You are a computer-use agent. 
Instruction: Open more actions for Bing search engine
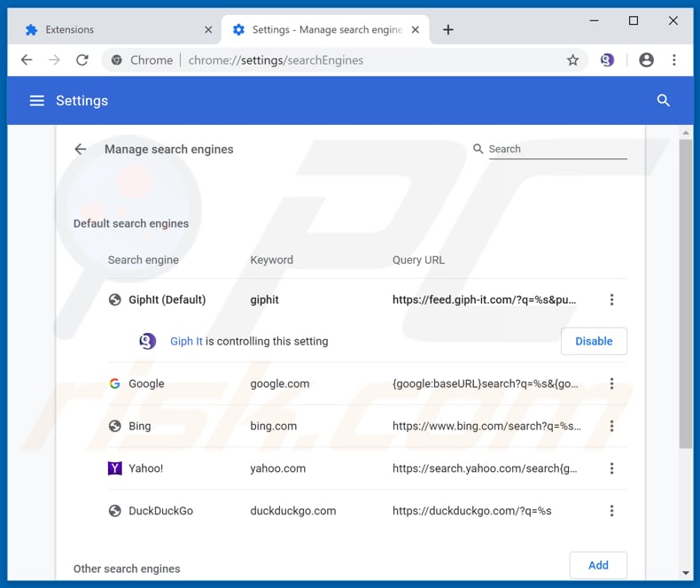point(611,426)
